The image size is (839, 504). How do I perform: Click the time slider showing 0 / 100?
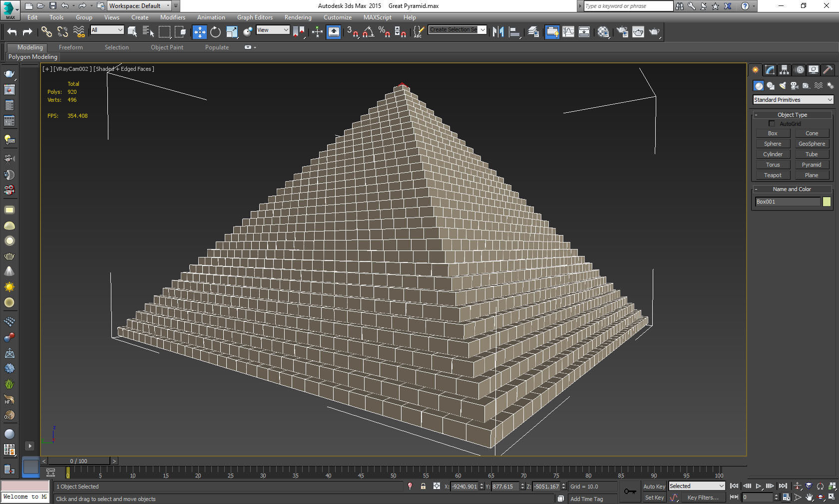point(79,461)
